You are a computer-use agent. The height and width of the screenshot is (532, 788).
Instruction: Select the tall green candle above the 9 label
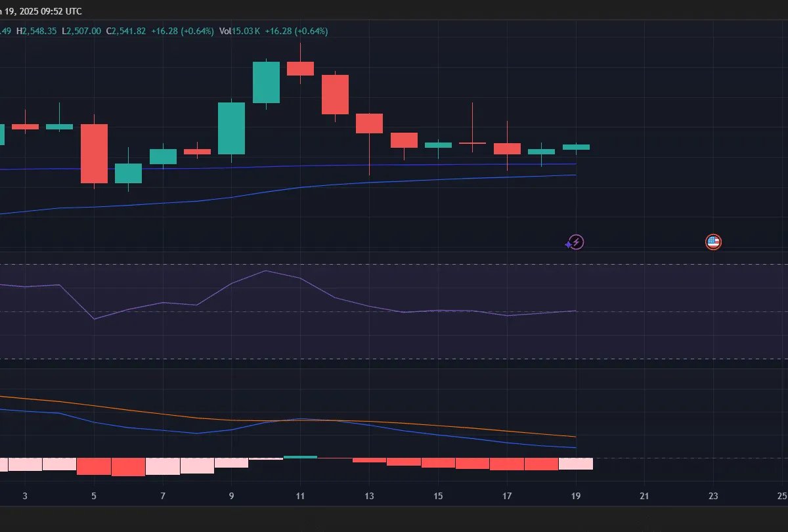pyautogui.click(x=232, y=128)
